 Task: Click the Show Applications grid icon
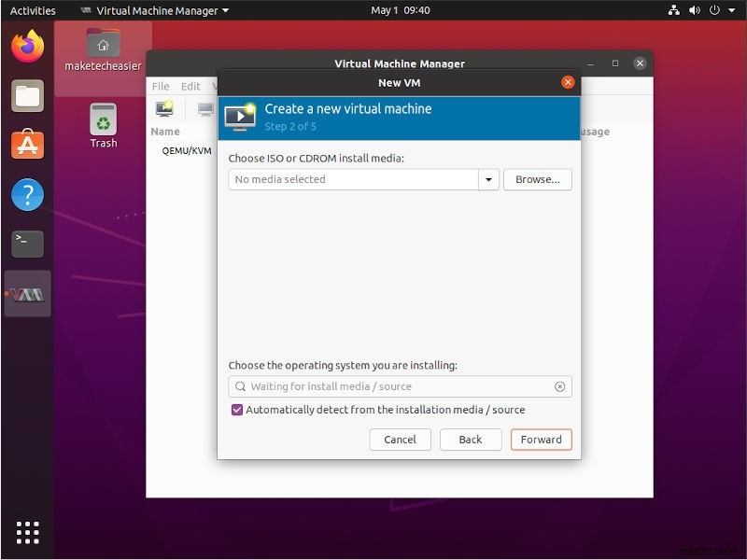tap(27, 532)
